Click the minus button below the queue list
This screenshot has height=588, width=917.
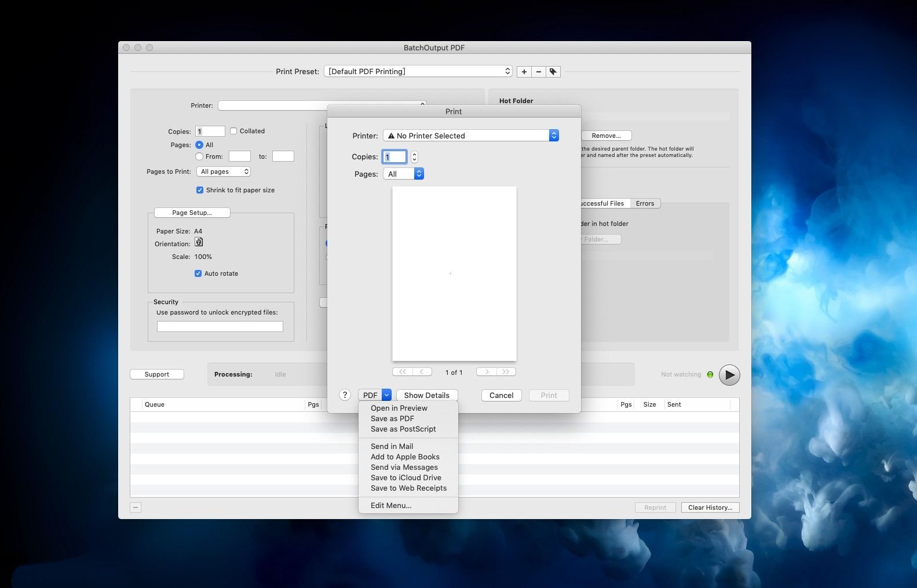click(x=136, y=507)
